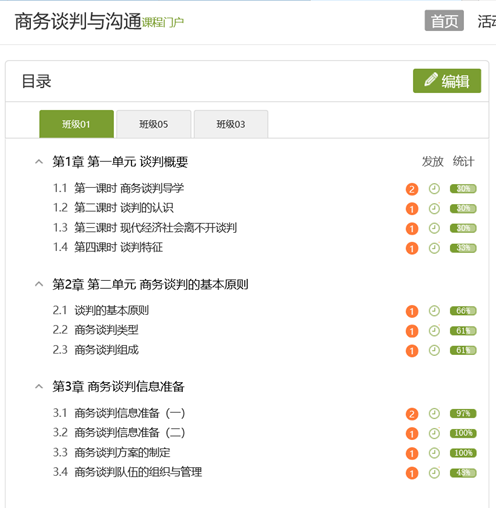Open the clock schedule icon for lesson 2.3
The image size is (496, 508).
[434, 350]
